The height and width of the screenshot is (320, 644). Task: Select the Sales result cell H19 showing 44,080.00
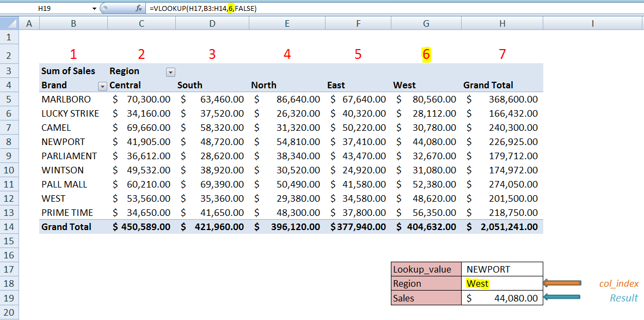click(x=502, y=298)
